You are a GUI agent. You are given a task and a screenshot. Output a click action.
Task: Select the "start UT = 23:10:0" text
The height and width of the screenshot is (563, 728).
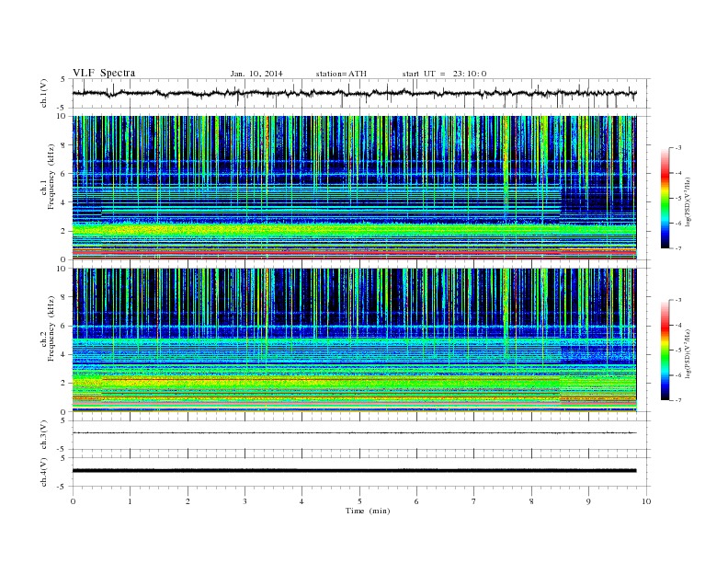[x=444, y=74]
